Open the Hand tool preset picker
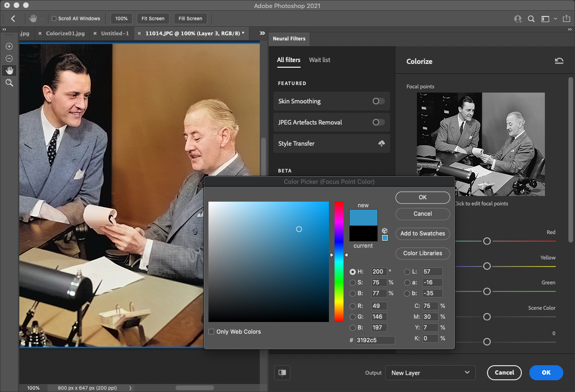 (x=43, y=19)
